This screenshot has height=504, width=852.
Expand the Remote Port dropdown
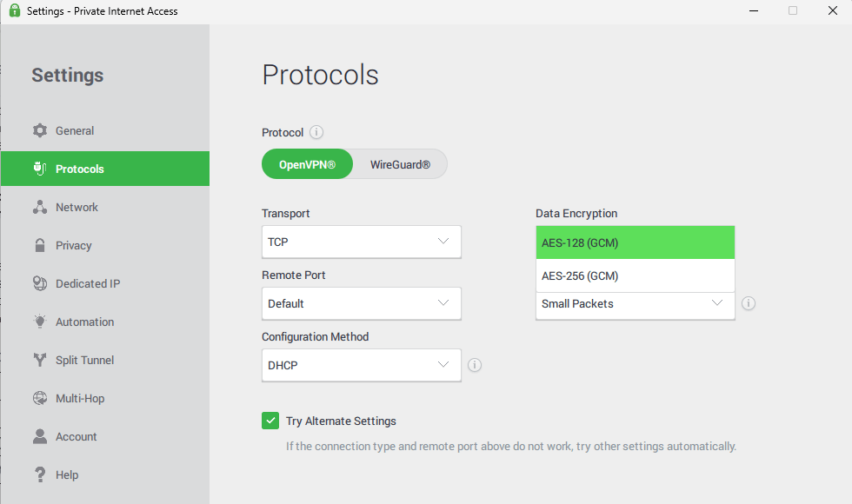(361, 303)
